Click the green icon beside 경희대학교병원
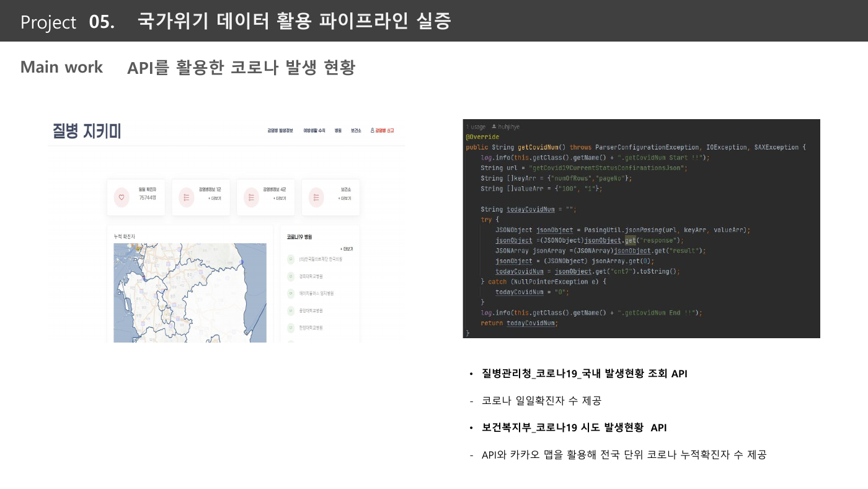Image resolution: width=868 pixels, height=489 pixels. pyautogui.click(x=290, y=276)
